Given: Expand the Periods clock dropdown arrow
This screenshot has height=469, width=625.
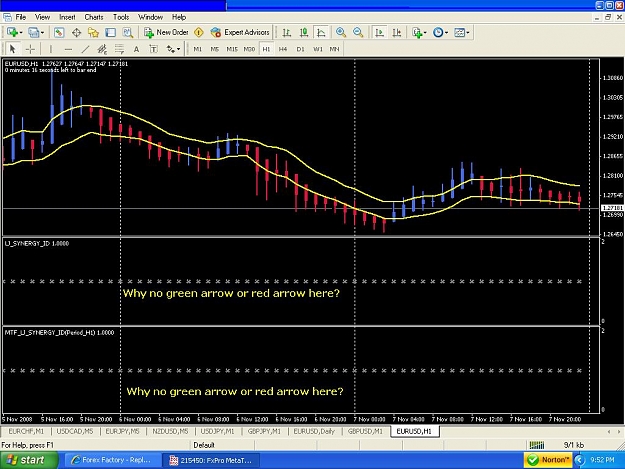Looking at the screenshot, I should [x=446, y=33].
